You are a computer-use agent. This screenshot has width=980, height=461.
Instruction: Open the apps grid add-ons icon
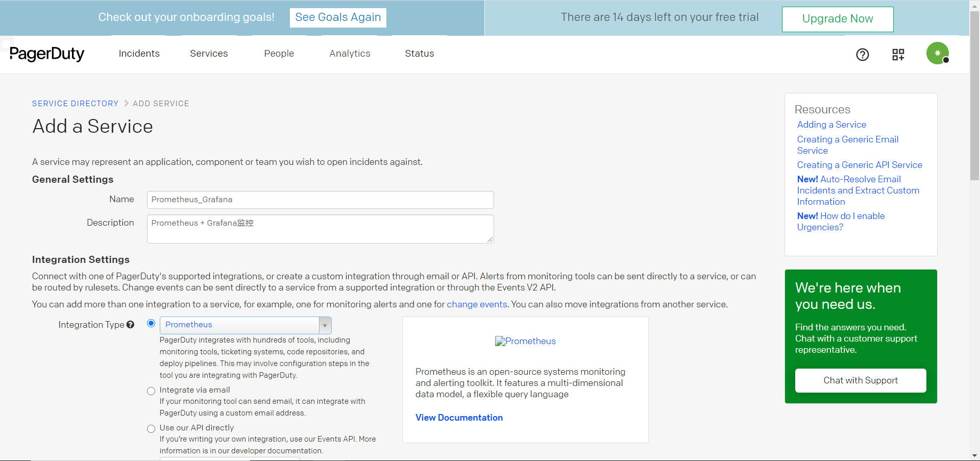pos(898,55)
